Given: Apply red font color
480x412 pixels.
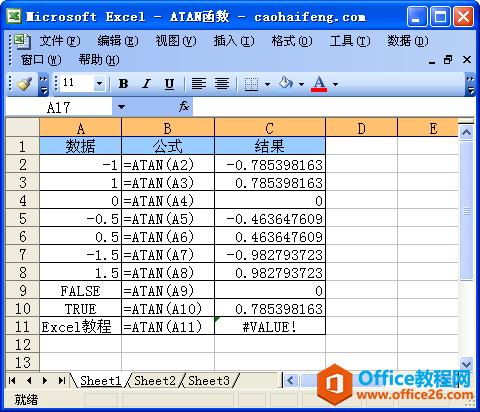Looking at the screenshot, I should pos(319,84).
